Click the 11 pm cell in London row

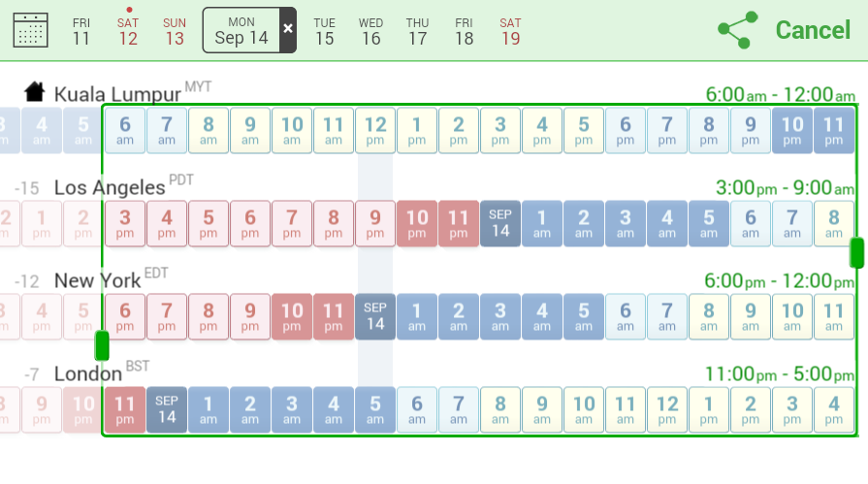click(x=125, y=410)
